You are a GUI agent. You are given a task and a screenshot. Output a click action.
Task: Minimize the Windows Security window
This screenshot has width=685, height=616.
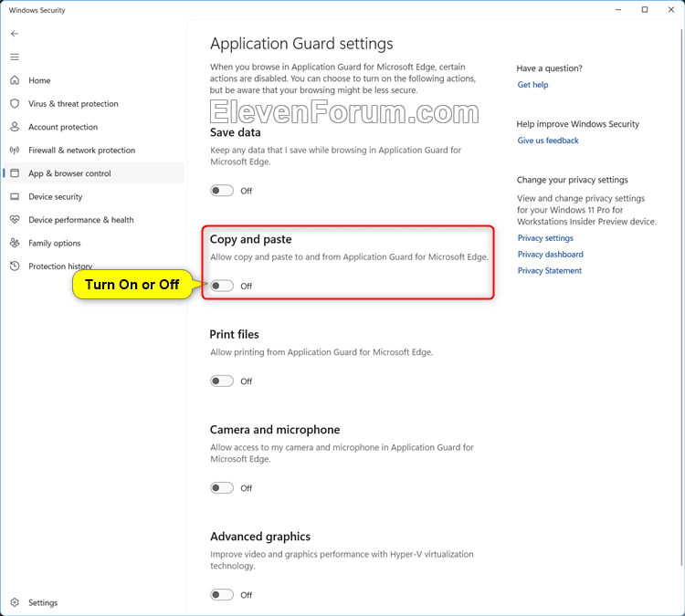tap(618, 10)
